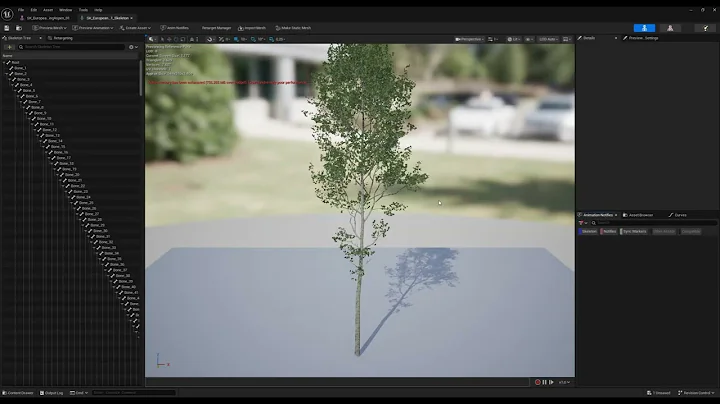The image size is (720, 404).
Task: Open the notifies filter funnel dropdown
Action: tap(583, 223)
